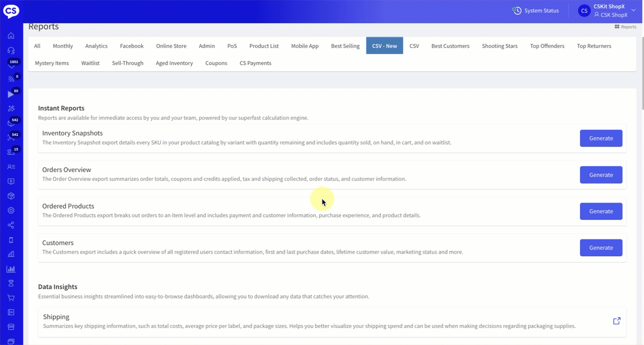The width and height of the screenshot is (644, 345).
Task: Open the CS Payments tab
Action: point(255,63)
